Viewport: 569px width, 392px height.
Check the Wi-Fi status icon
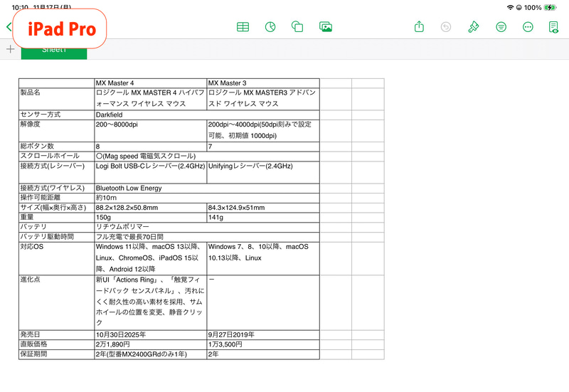click(510, 7)
